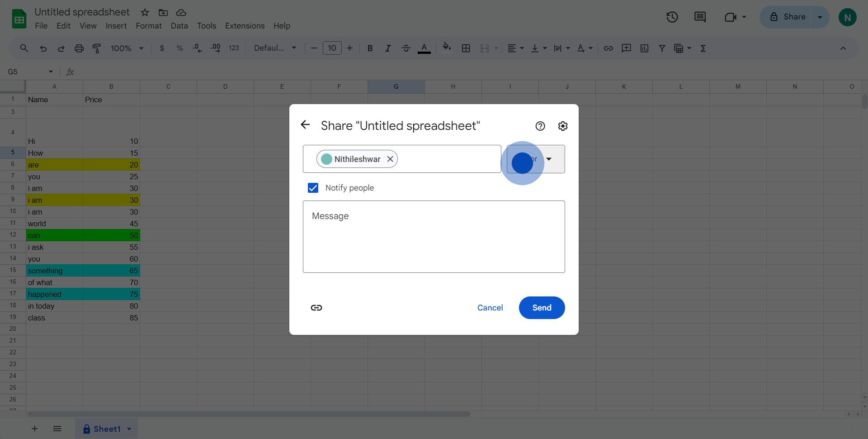Expand the Sheet1 tab options arrow
868x439 pixels.
129,429
